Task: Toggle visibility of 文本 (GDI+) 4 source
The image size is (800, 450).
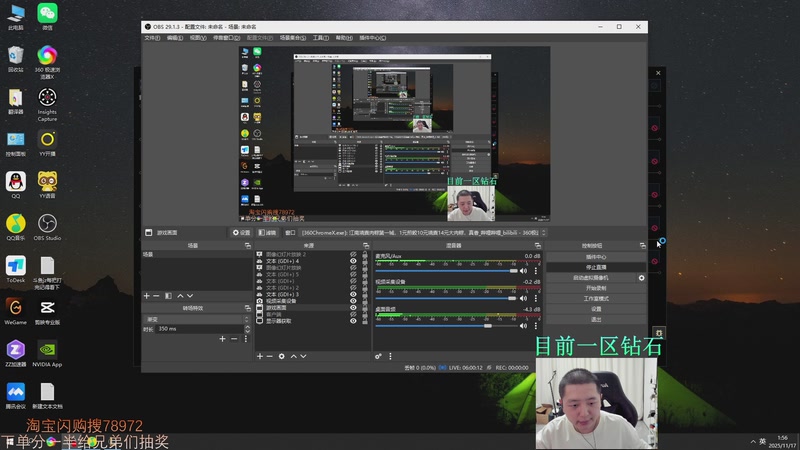Action: point(353,261)
